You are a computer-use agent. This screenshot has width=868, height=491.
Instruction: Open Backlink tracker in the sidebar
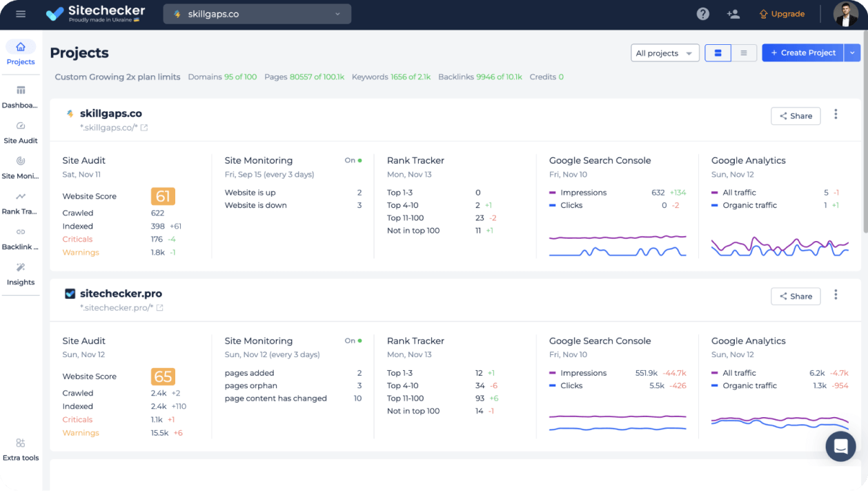pyautogui.click(x=21, y=239)
